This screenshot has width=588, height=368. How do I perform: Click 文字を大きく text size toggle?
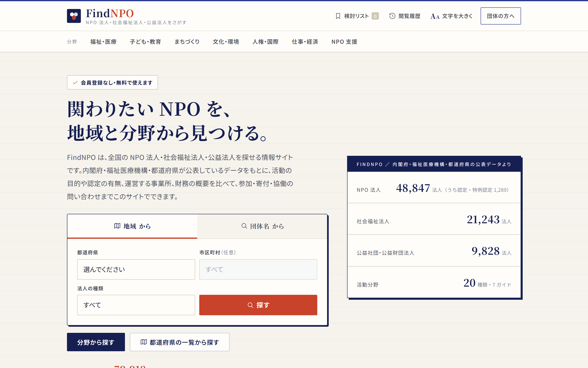pyautogui.click(x=451, y=16)
